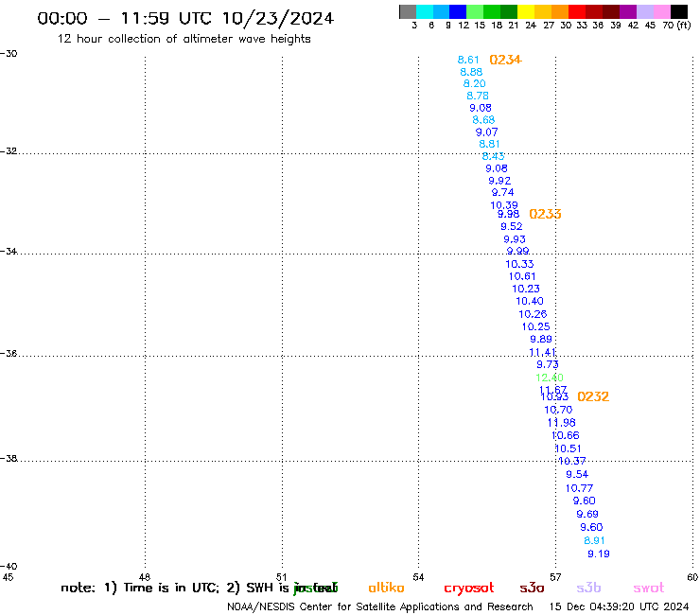The width and height of the screenshot is (700, 615).
Task: Click the purple legend swatch
Action: [x=628, y=11]
